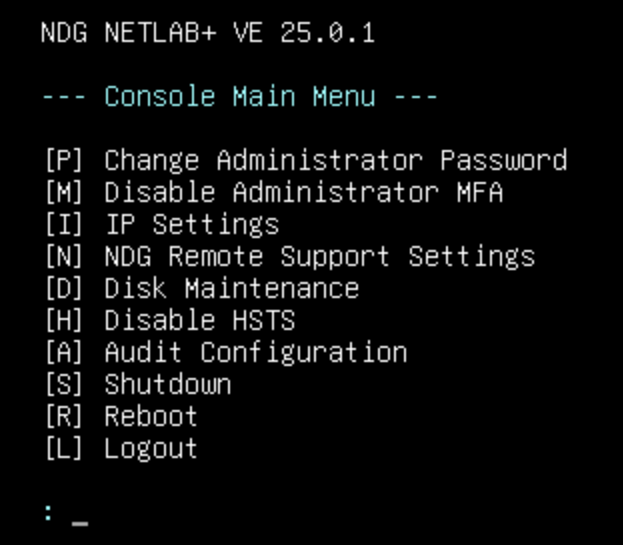Click the NDG NETLAB+ VE version title

207,33
